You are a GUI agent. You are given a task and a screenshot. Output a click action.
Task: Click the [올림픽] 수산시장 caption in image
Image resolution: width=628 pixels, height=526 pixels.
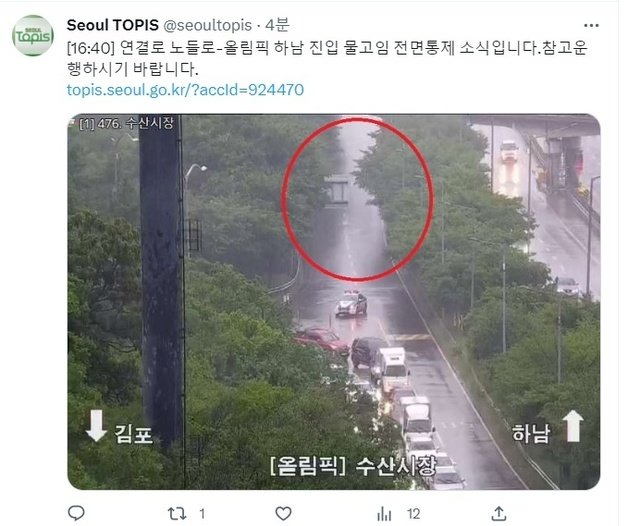tap(352, 466)
